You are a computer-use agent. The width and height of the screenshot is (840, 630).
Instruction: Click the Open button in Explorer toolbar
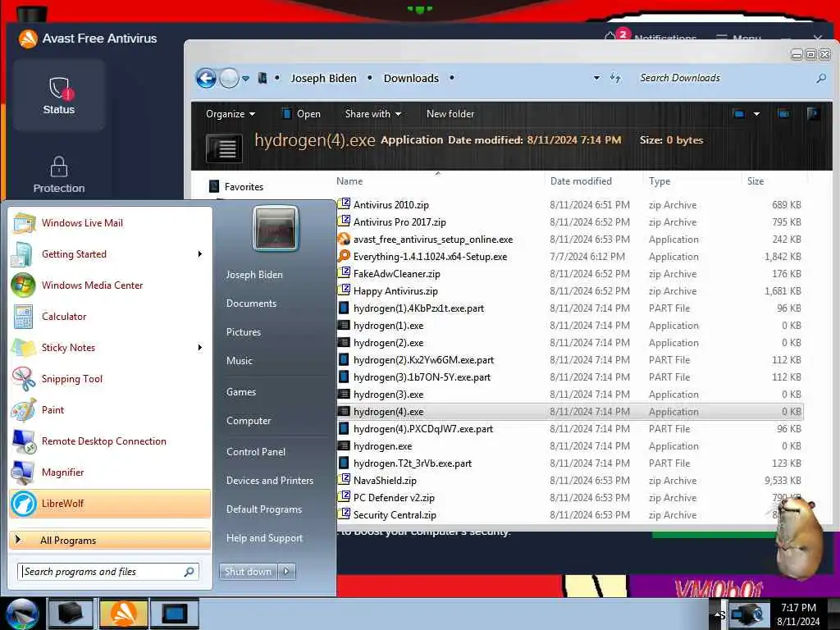[x=301, y=113]
